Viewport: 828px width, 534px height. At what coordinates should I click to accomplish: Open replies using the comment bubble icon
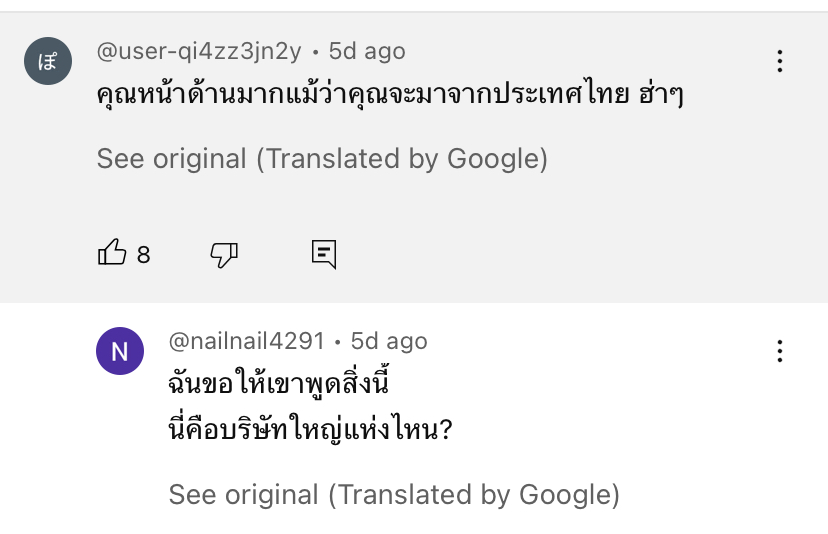(x=324, y=254)
